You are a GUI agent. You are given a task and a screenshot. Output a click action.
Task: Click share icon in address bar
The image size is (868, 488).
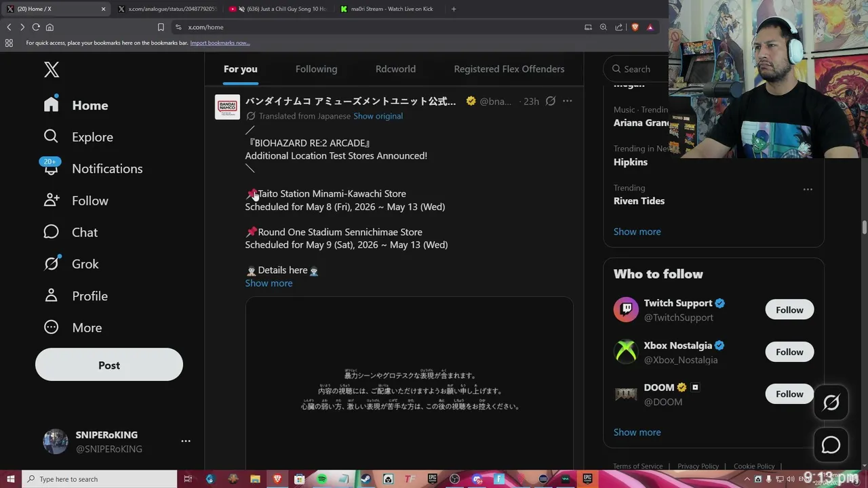618,27
